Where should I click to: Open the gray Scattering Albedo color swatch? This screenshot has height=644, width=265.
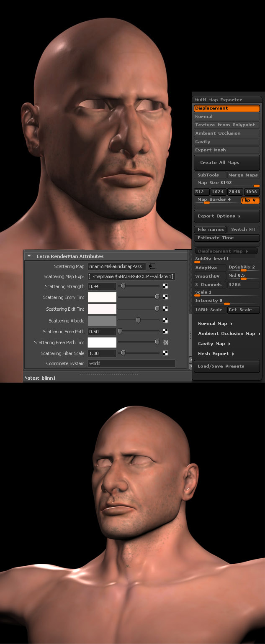(102, 321)
